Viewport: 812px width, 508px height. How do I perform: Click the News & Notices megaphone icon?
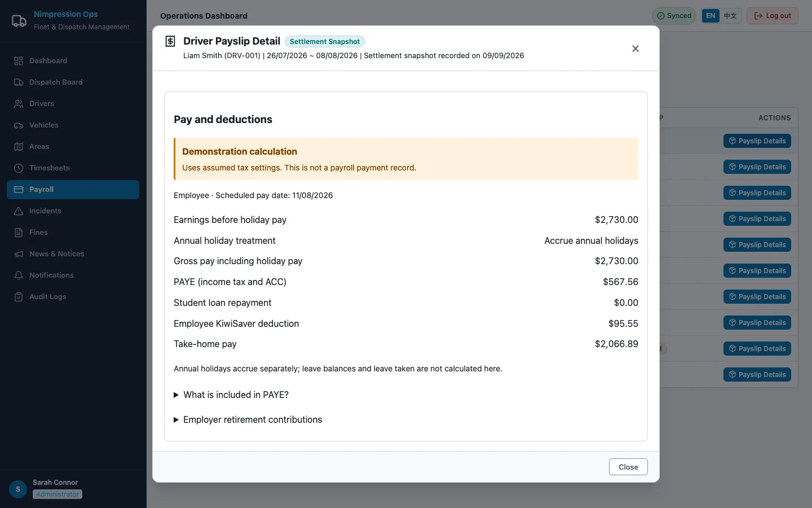[x=19, y=254]
